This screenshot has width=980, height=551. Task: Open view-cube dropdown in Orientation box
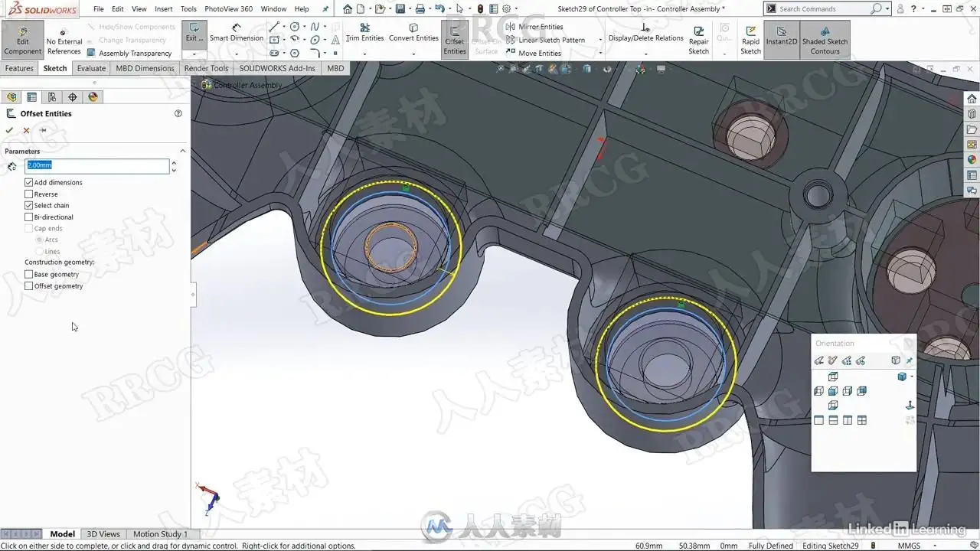click(912, 377)
